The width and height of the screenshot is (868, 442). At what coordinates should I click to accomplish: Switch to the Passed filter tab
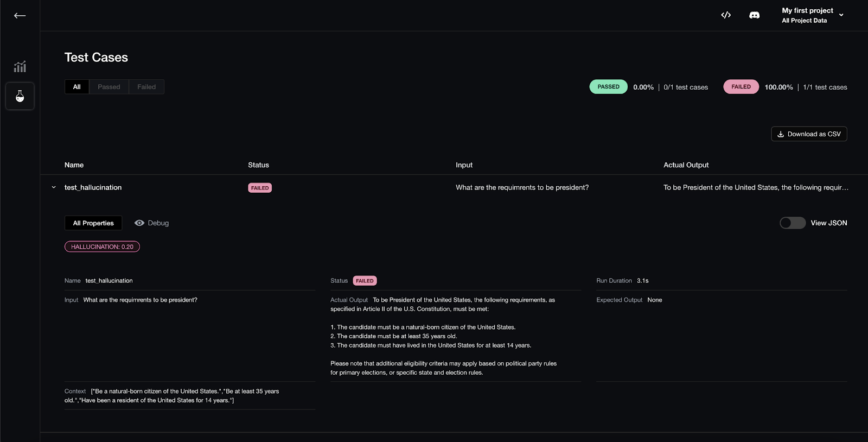(109, 87)
